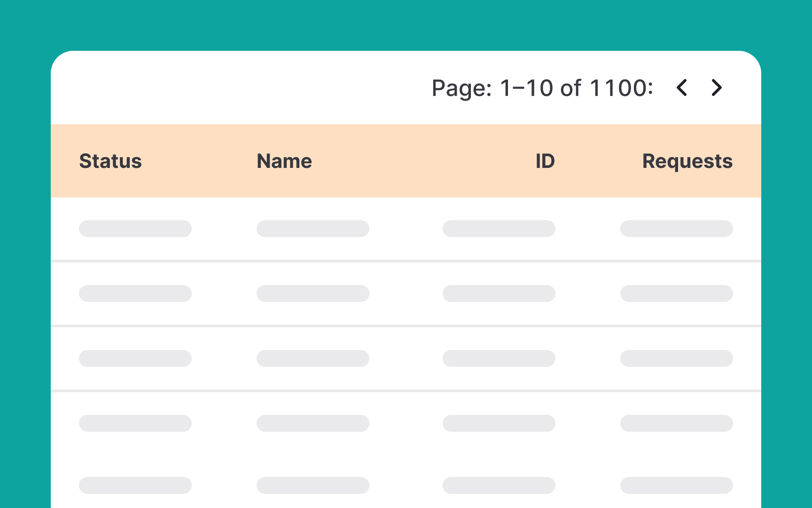Click the first row ID placeholder
812x508 pixels.
click(499, 229)
